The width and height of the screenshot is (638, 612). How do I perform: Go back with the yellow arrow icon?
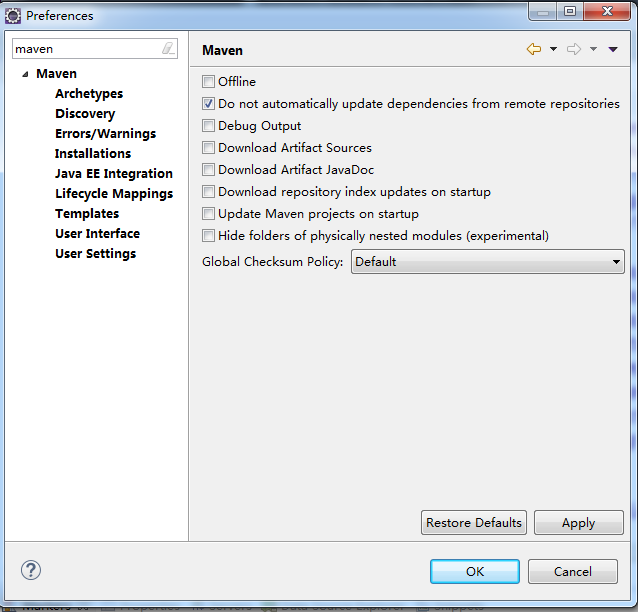(534, 49)
